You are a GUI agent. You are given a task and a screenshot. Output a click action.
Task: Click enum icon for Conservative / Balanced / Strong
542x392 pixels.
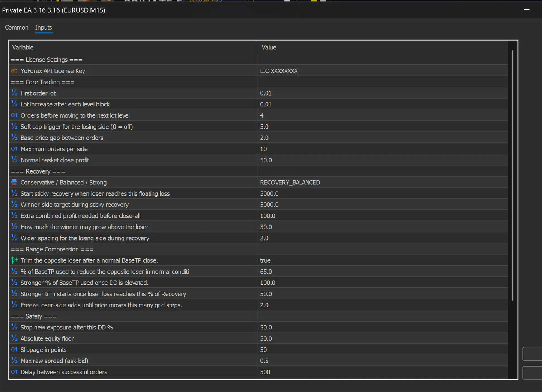[x=14, y=182]
